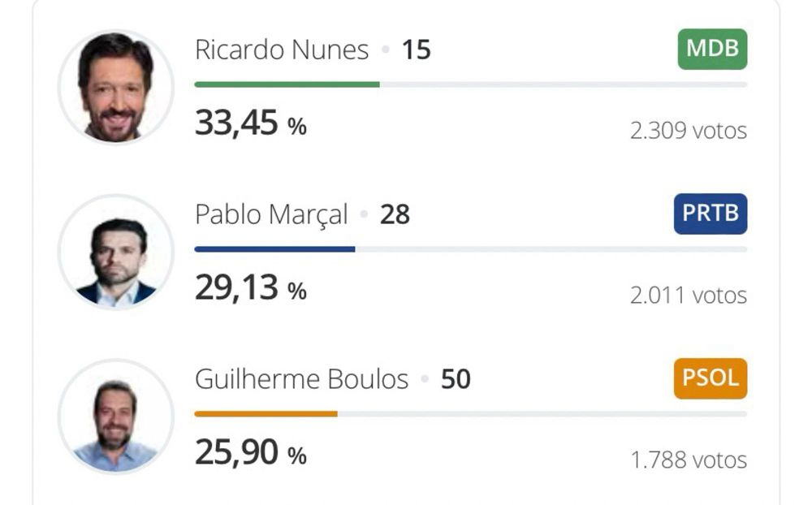Click the blue progress bar for Marçal

click(275, 249)
